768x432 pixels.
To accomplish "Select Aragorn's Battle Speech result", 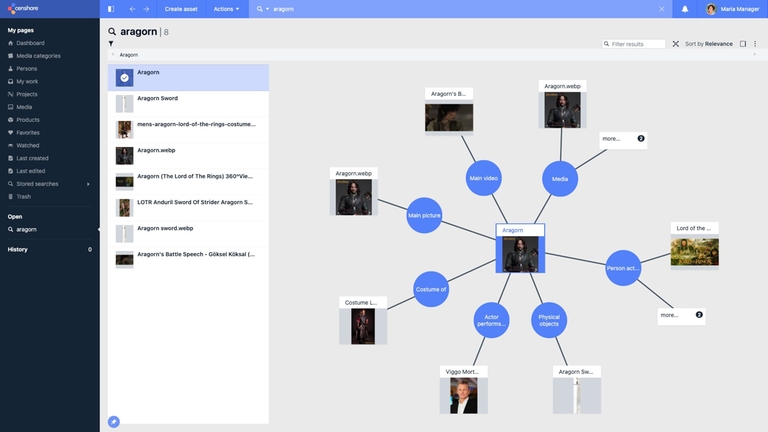I will click(188, 259).
